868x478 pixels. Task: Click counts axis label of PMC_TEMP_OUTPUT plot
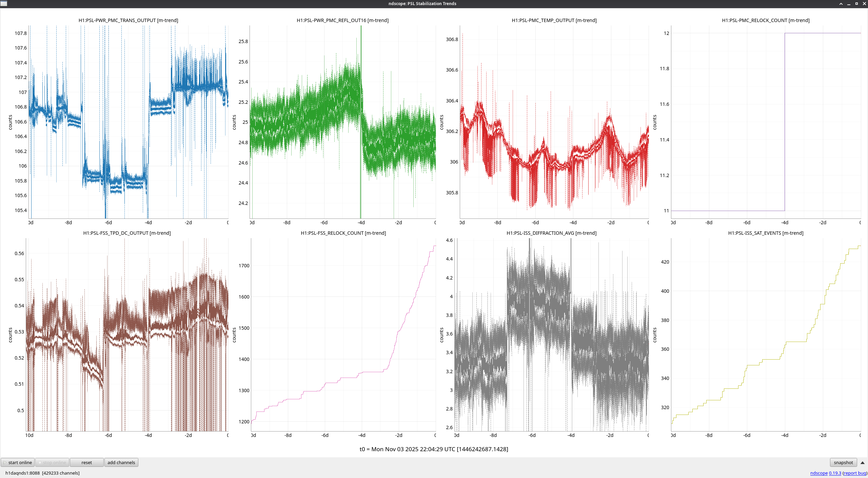[x=441, y=122]
